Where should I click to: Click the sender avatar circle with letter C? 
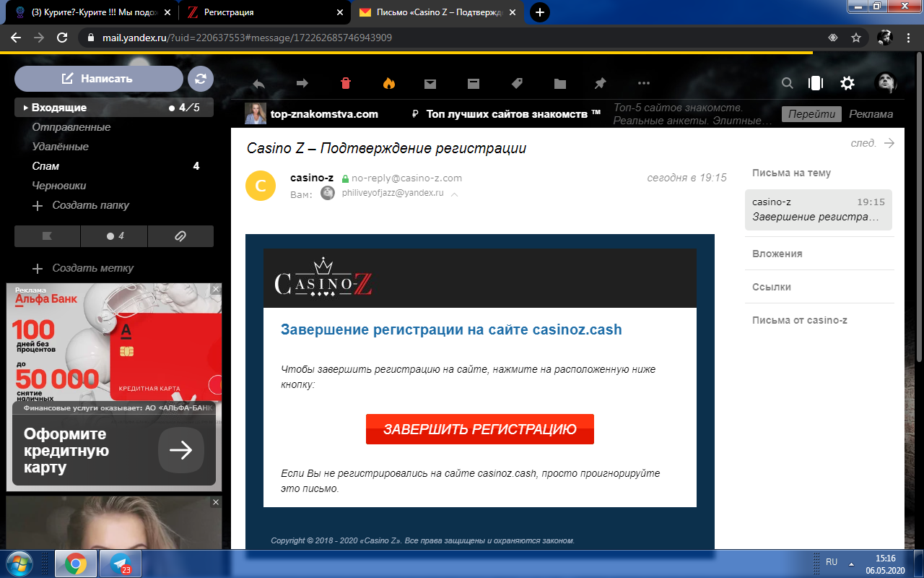pos(261,186)
